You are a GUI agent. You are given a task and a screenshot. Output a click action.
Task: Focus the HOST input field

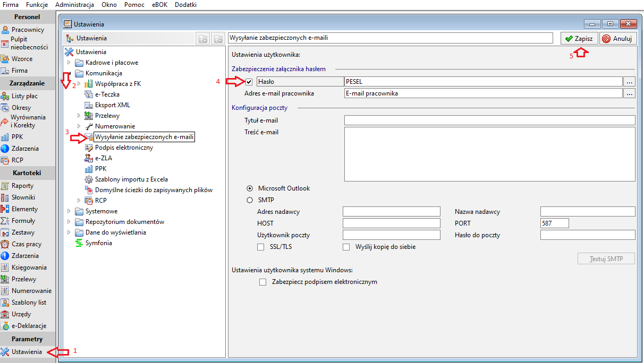(392, 223)
